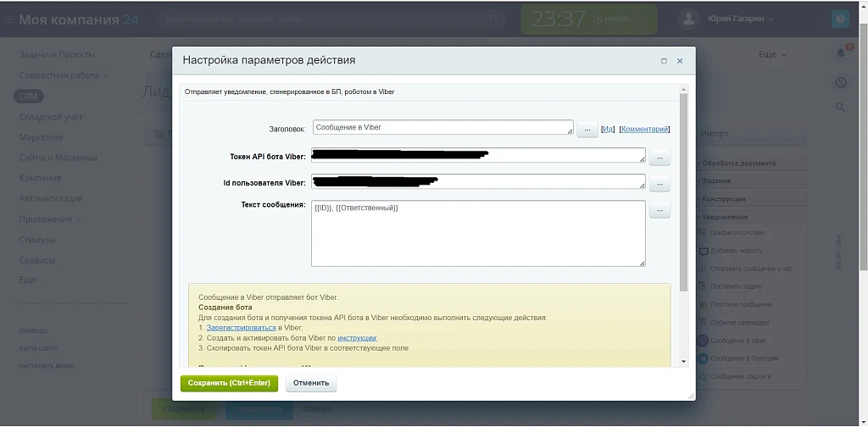
Task: Open the CRM menu item
Action: (28, 97)
